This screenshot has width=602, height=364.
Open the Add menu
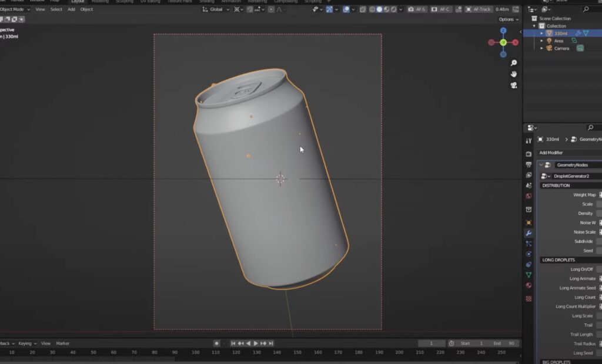click(x=71, y=9)
